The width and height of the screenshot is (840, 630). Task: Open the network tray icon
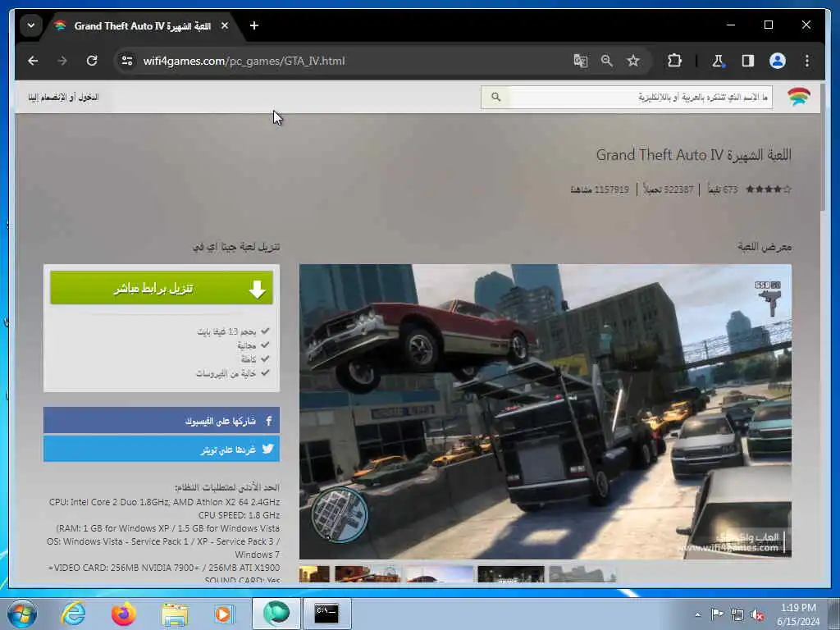click(737, 614)
